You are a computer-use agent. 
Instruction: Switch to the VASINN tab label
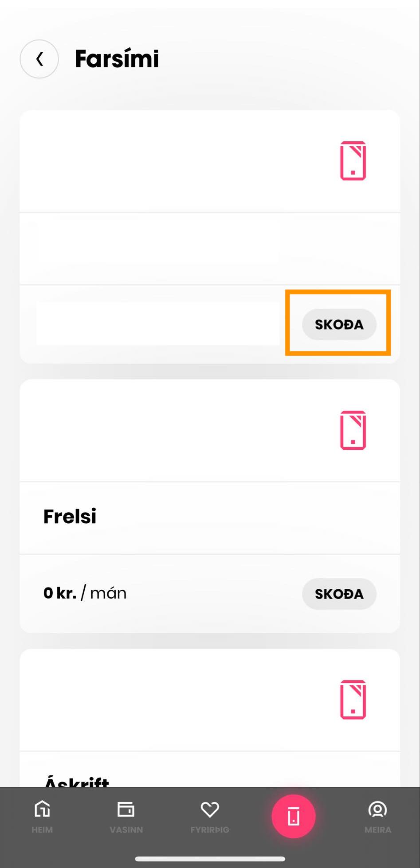tap(126, 830)
